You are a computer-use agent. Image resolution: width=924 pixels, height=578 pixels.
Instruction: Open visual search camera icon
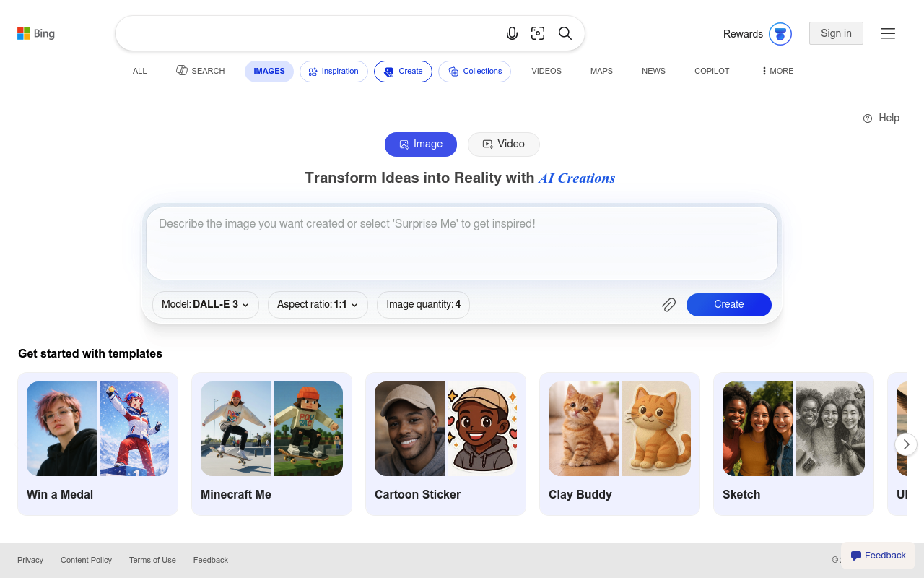pyautogui.click(x=538, y=33)
